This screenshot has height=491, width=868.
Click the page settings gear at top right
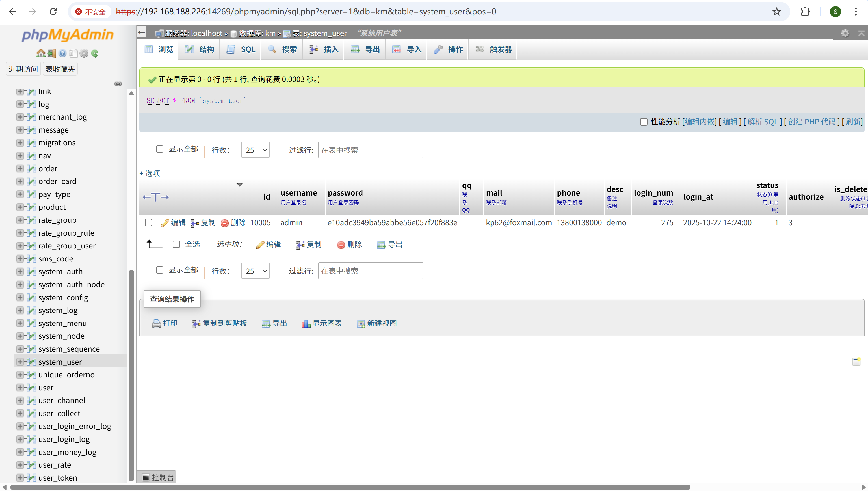tap(845, 33)
